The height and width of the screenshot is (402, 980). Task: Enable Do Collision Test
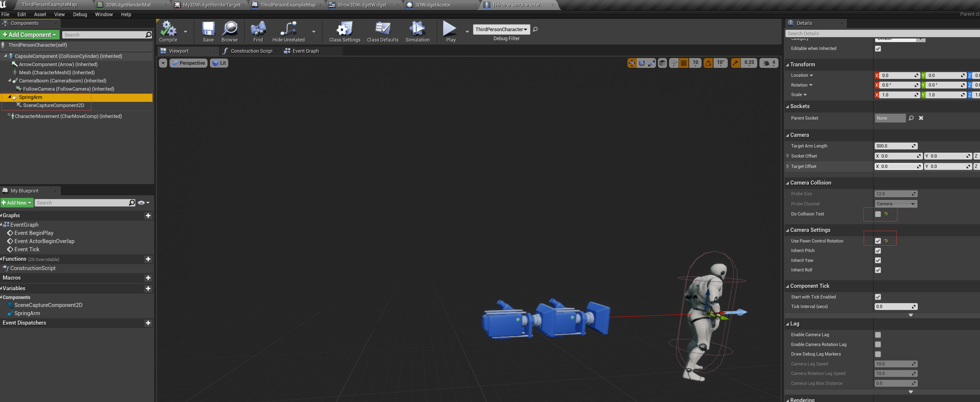point(878,214)
